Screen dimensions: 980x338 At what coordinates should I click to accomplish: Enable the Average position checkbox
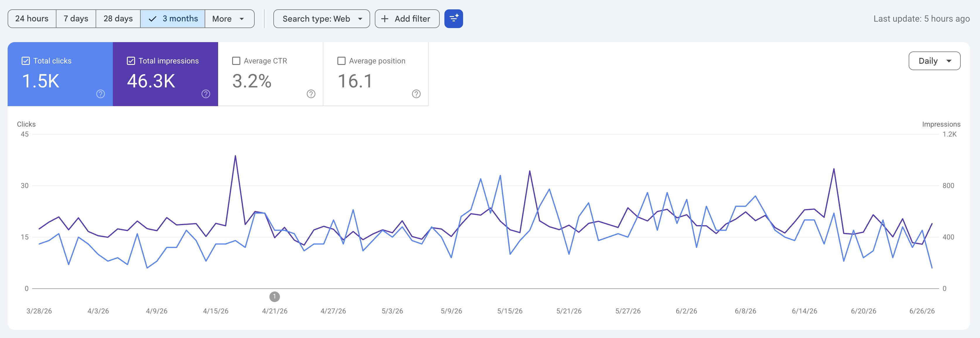[x=342, y=61]
